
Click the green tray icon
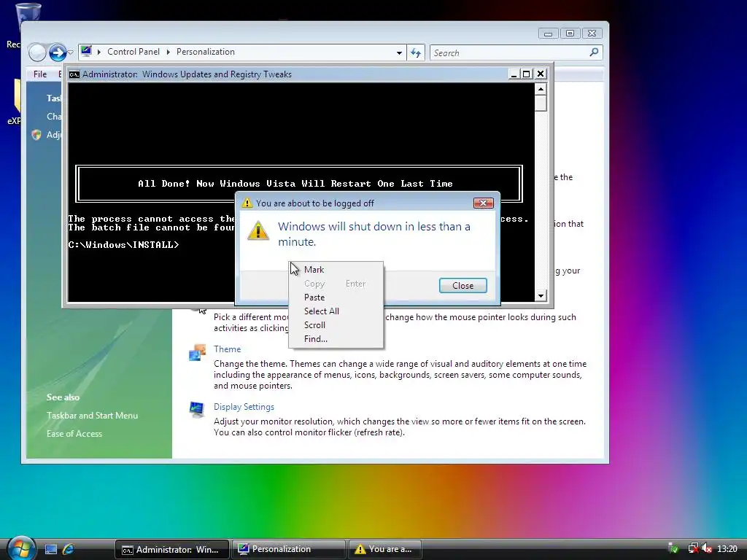point(673,549)
